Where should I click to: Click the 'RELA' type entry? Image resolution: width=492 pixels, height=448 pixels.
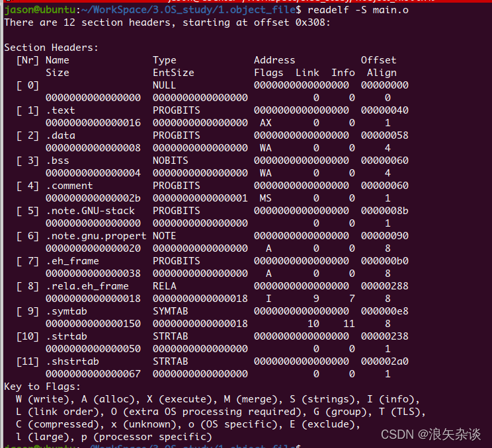165,286
